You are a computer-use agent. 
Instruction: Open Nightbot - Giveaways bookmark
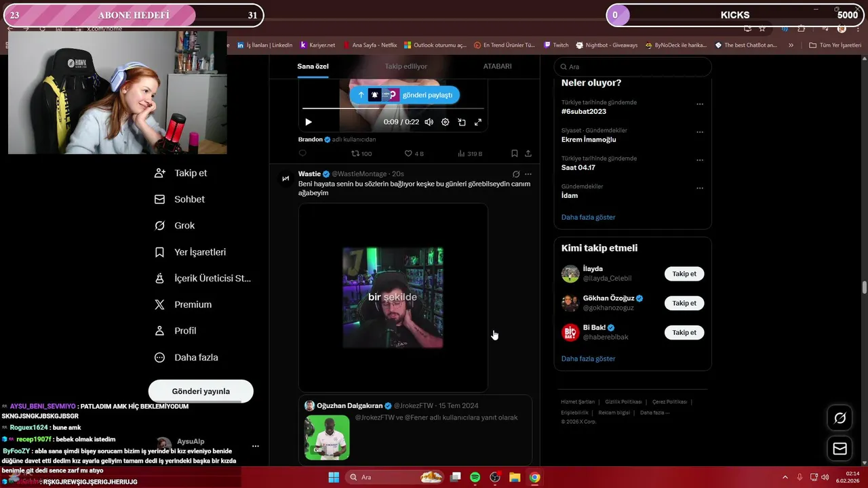pos(607,45)
